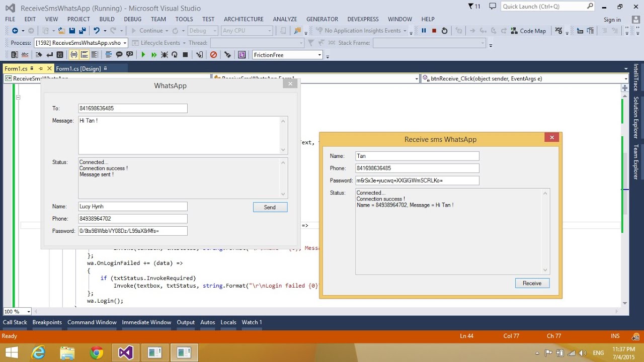This screenshot has height=362, width=644.
Task: Toggle the highlighted outlining button beside braces
Action: (x=84, y=55)
